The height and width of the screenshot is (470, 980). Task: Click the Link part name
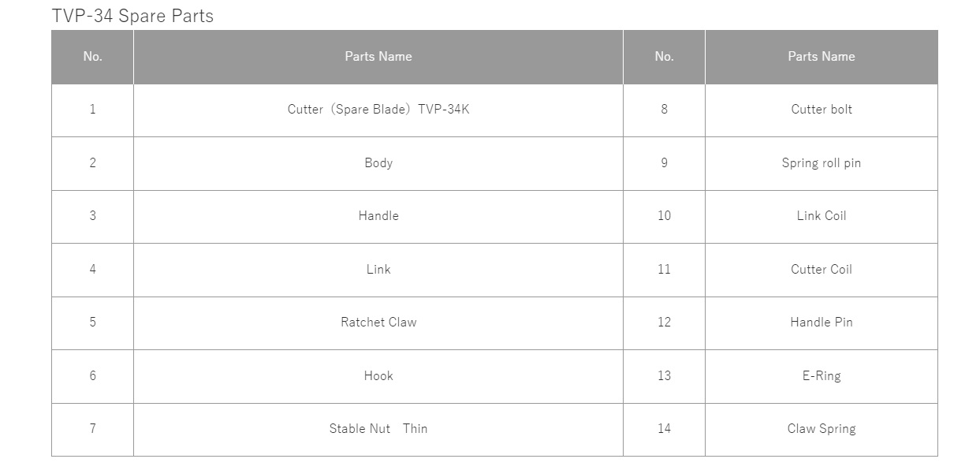378,270
